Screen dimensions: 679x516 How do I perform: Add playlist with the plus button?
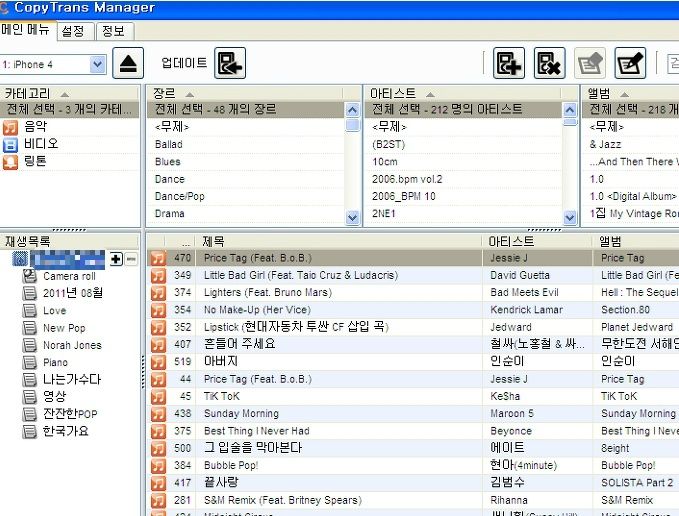coord(116,259)
